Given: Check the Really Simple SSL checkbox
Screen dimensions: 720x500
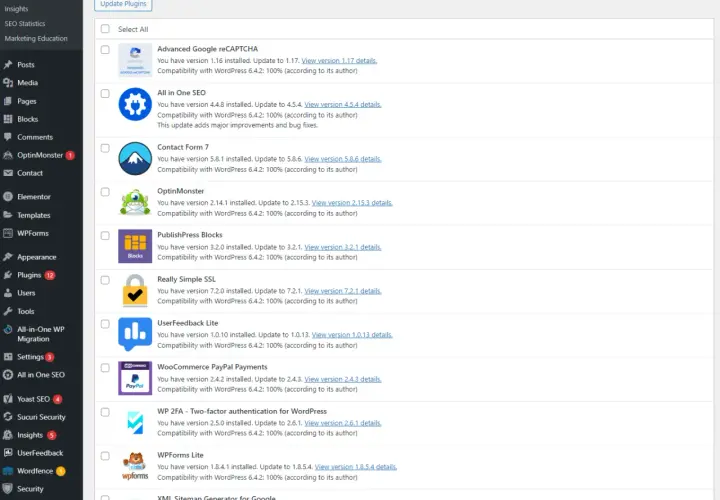Looking at the screenshot, I should (x=105, y=280).
